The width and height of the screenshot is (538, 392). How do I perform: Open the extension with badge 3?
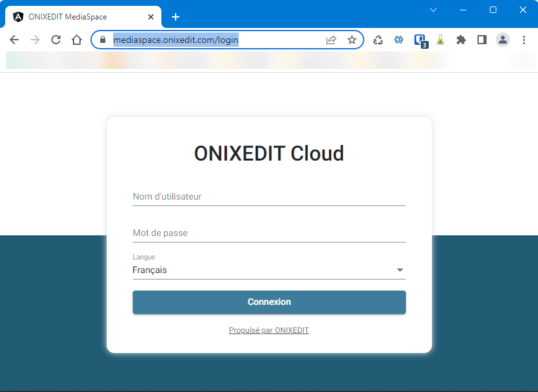coord(420,40)
